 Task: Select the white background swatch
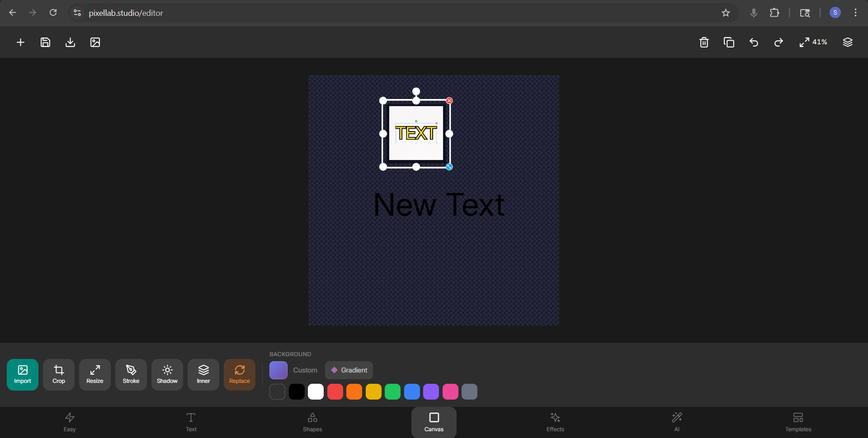point(316,392)
